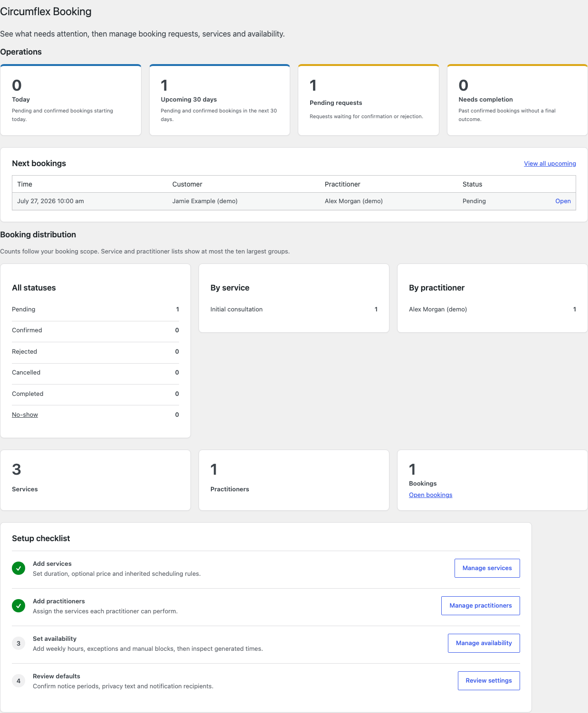588x713 pixels.
Task: Click the Practitioner column header
Action: pyautogui.click(x=342, y=184)
